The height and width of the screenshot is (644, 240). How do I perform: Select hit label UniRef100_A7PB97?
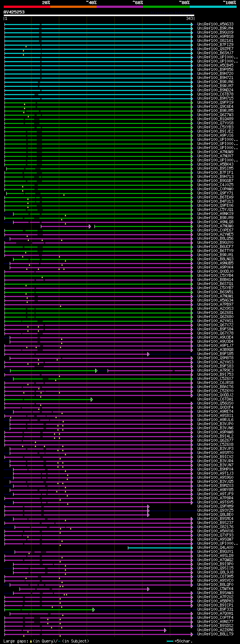pos(215,305)
